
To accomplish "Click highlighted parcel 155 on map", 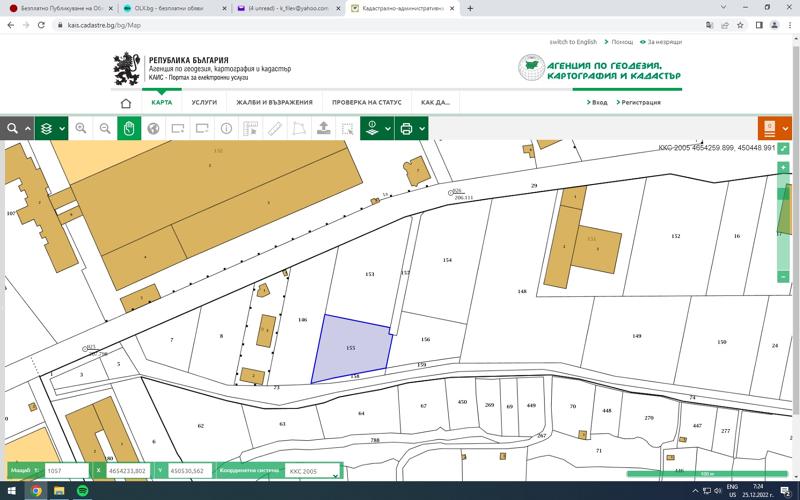I will coord(352,347).
